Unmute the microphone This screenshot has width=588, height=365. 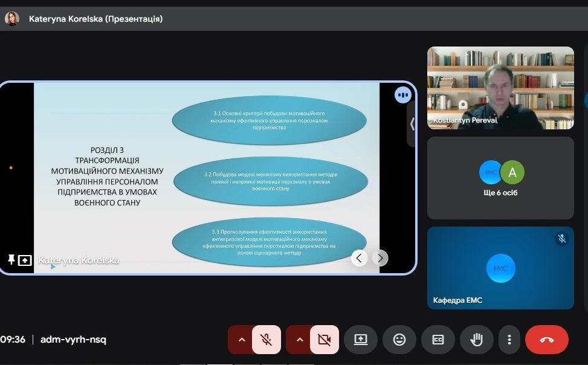[x=267, y=340]
